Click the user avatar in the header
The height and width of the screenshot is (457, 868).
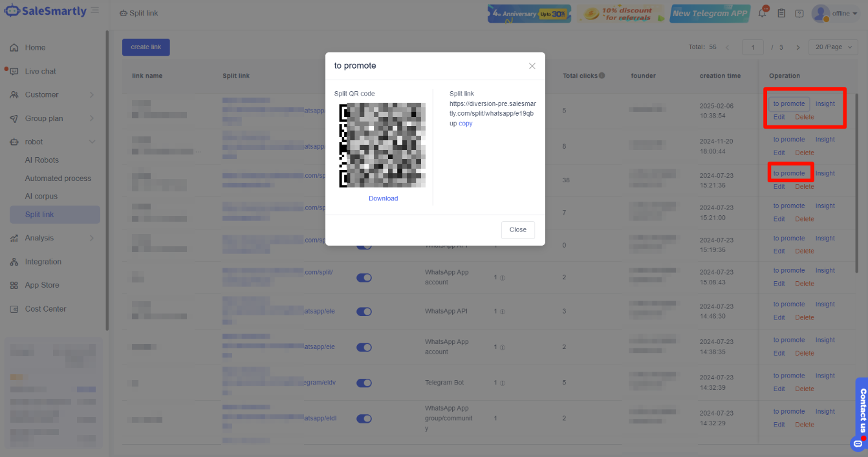coord(820,13)
